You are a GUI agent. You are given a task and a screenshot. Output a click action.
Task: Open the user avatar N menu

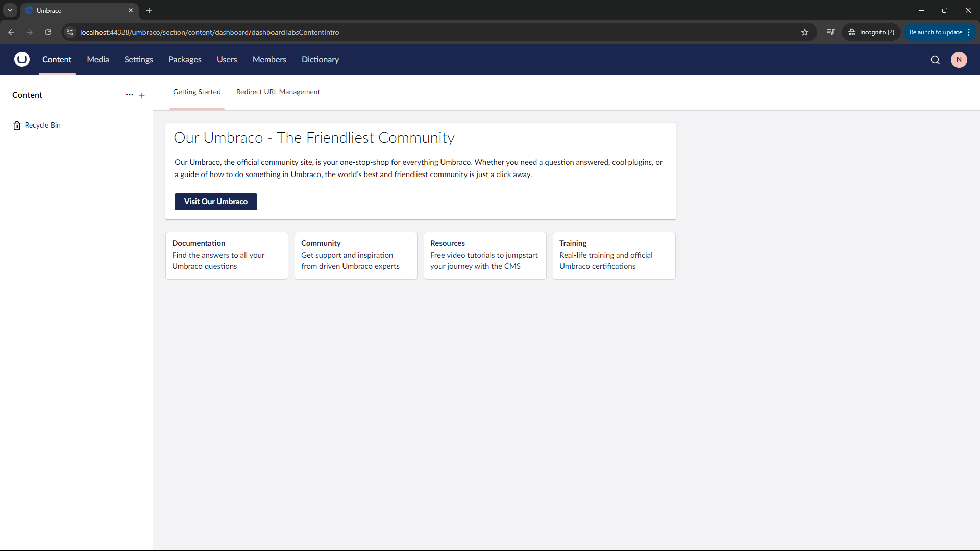coord(959,60)
